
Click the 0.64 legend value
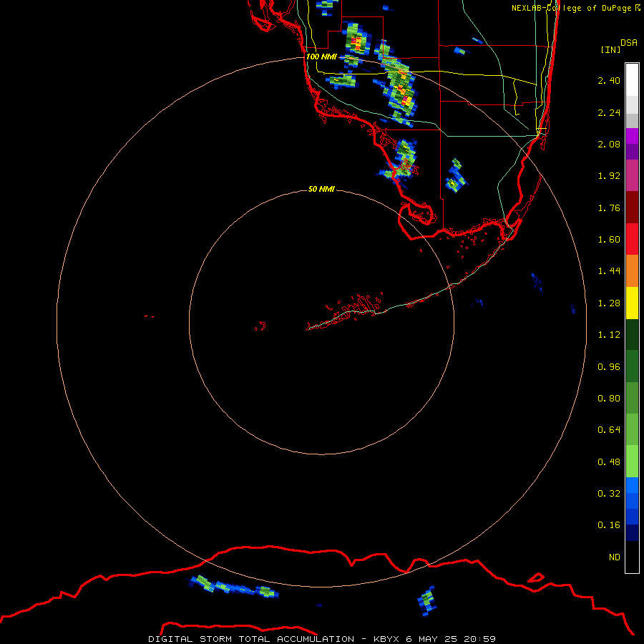click(609, 430)
